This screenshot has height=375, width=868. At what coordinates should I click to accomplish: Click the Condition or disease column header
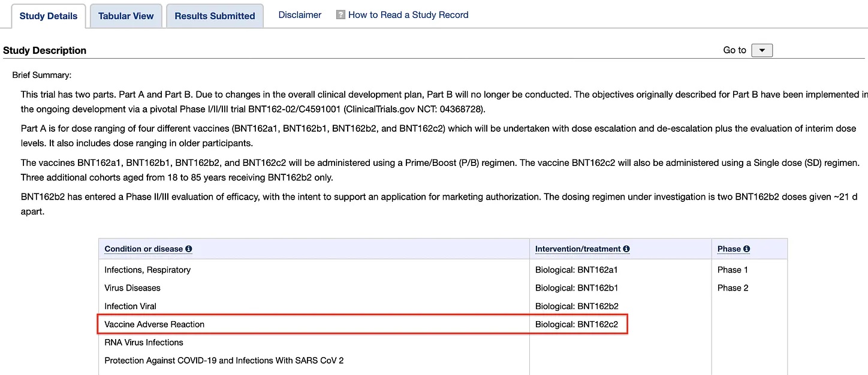[144, 249]
